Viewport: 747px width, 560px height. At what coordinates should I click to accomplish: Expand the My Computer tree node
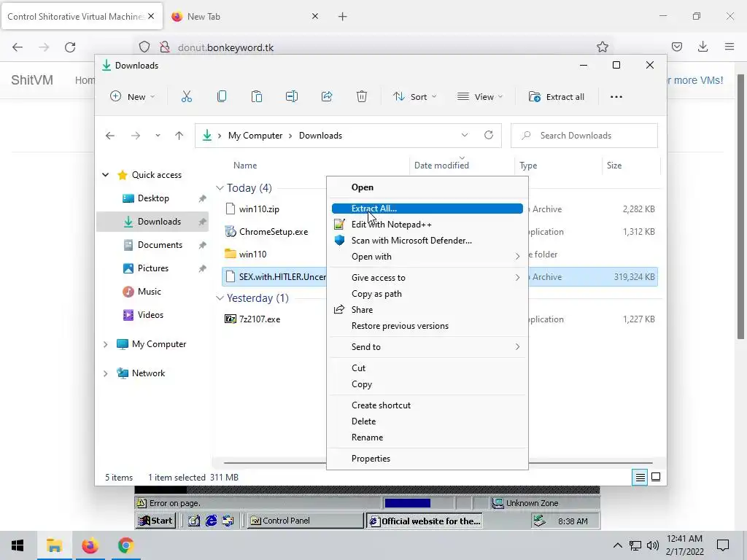click(105, 344)
